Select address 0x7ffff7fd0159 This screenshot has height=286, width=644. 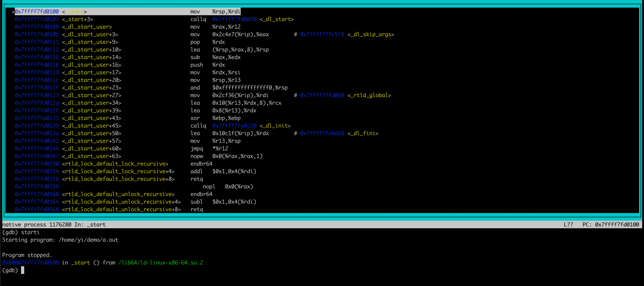(37, 187)
